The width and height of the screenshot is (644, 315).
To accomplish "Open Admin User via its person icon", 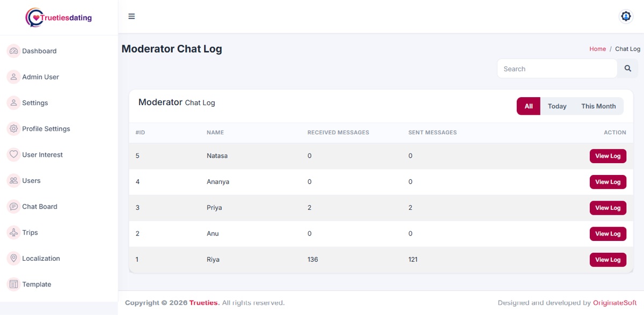I will click(x=13, y=77).
